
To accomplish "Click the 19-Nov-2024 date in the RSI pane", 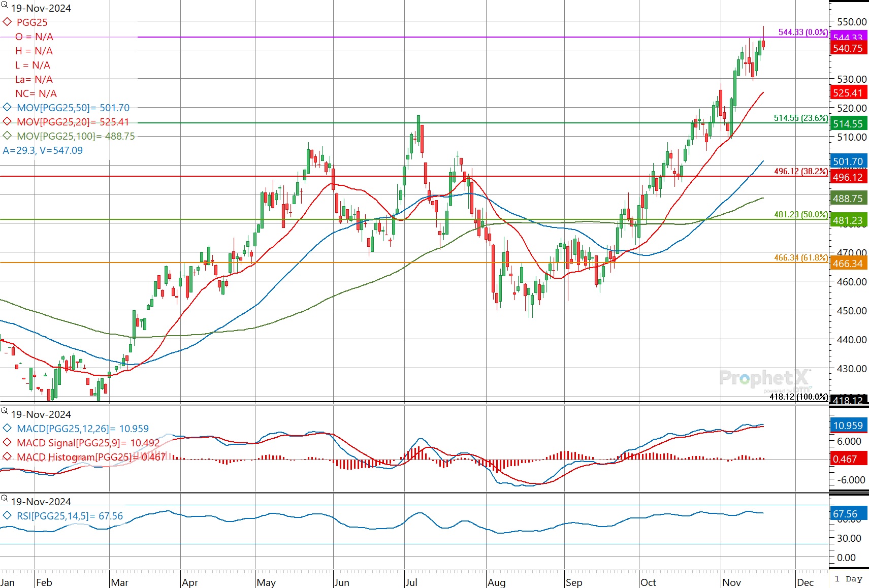I will [41, 502].
